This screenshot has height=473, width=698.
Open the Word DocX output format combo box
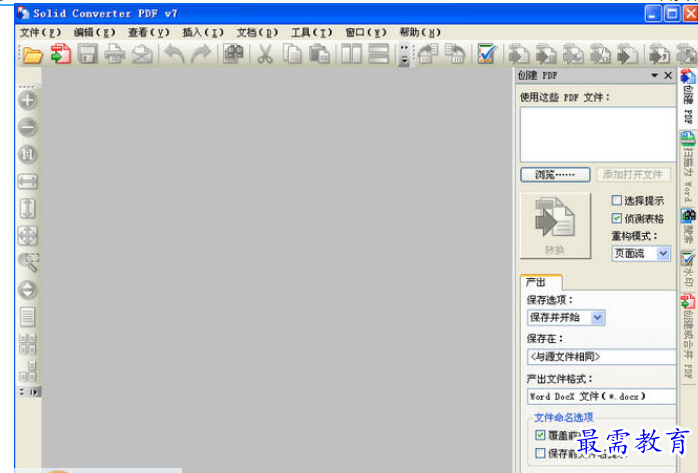tap(601, 396)
